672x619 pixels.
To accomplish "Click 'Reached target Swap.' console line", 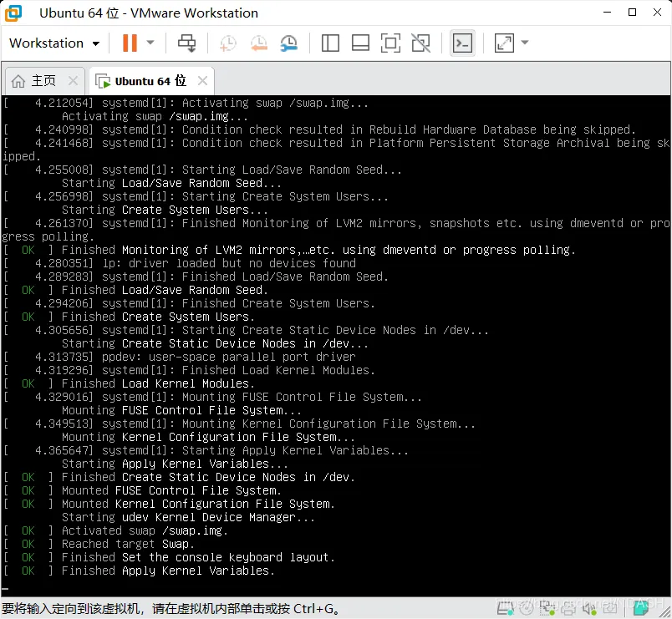I will pyautogui.click(x=128, y=545).
